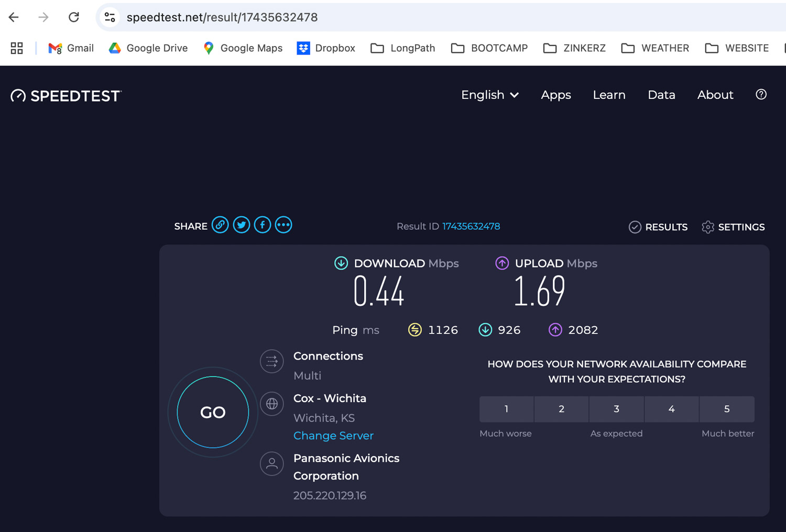Open more share options ellipsis icon
Image resolution: width=786 pixels, height=532 pixels.
click(283, 225)
